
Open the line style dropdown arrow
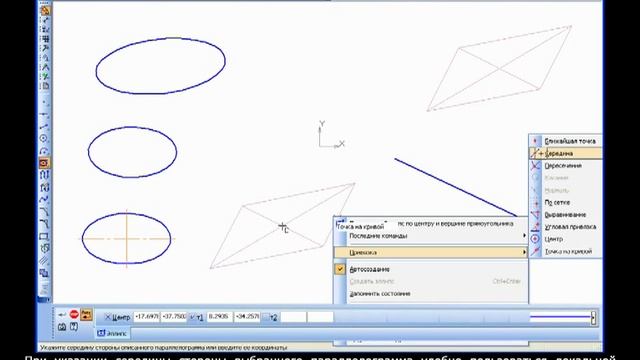click(593, 318)
